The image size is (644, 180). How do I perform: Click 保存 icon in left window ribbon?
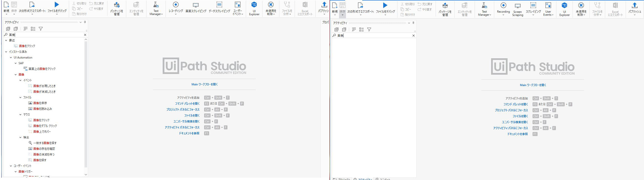tap(14, 5)
